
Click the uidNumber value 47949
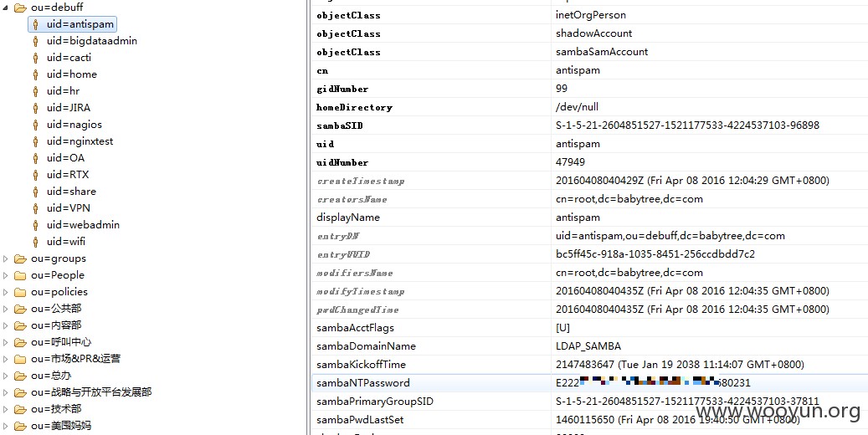click(570, 162)
